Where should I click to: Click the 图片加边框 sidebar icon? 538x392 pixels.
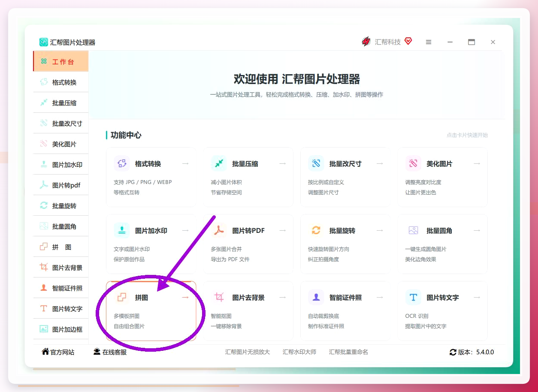44,329
